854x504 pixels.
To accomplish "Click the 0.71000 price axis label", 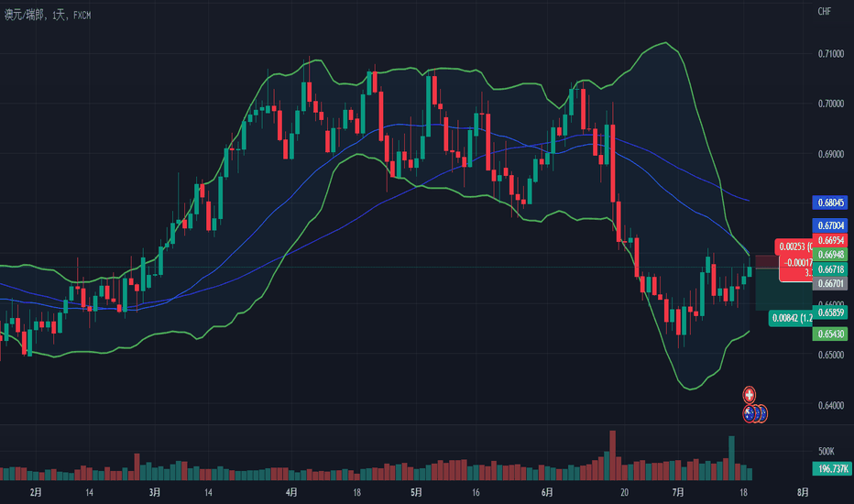I will click(831, 53).
